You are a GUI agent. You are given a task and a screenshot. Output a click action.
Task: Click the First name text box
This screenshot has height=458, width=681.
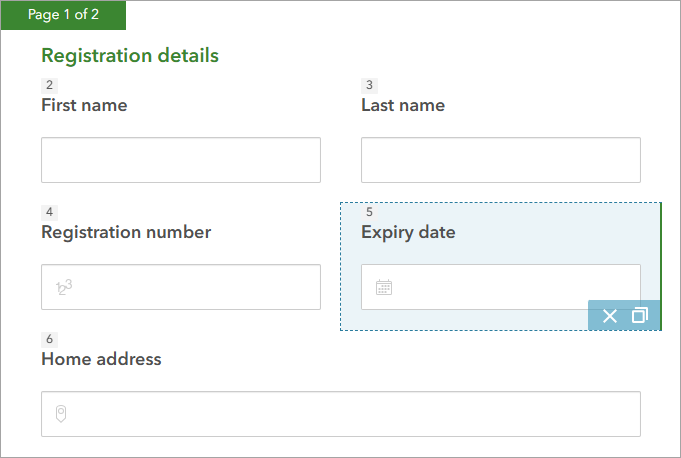pyautogui.click(x=180, y=160)
